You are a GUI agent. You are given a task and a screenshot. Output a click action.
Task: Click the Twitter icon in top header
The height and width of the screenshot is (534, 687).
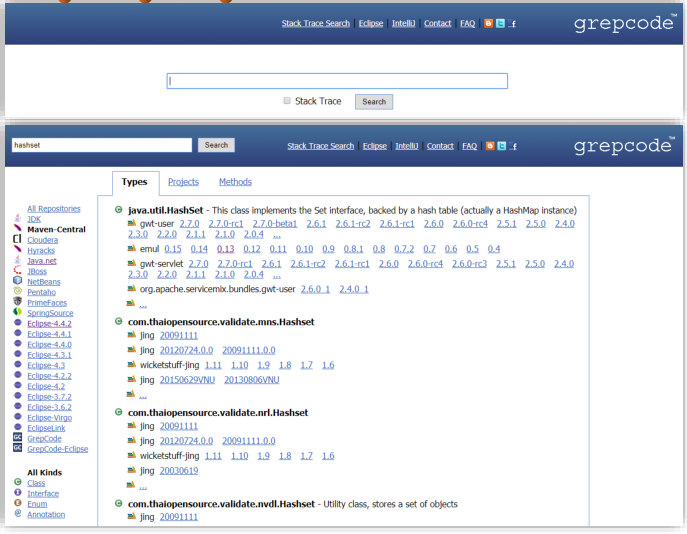click(x=500, y=23)
